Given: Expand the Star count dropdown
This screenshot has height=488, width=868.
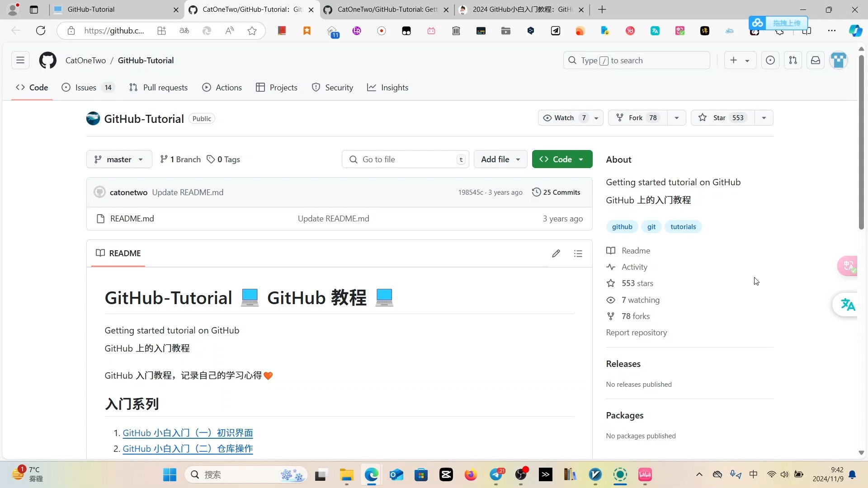Looking at the screenshot, I should [x=764, y=117].
